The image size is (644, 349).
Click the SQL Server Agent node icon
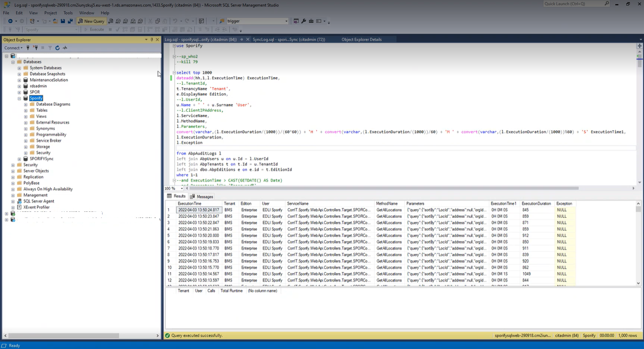point(19,201)
